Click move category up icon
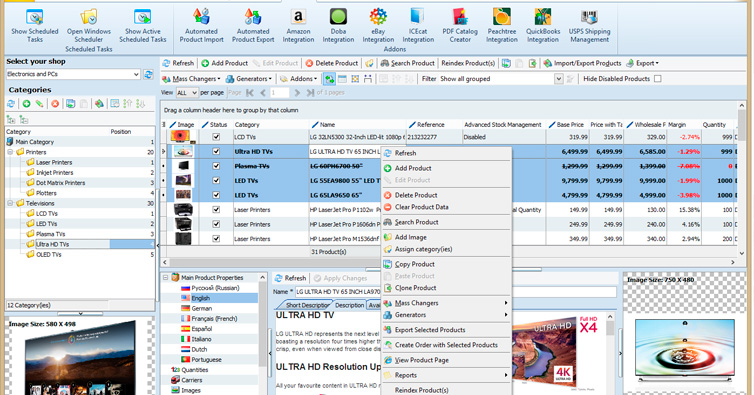Image resolution: width=754 pixels, height=395 pixels. [127, 104]
